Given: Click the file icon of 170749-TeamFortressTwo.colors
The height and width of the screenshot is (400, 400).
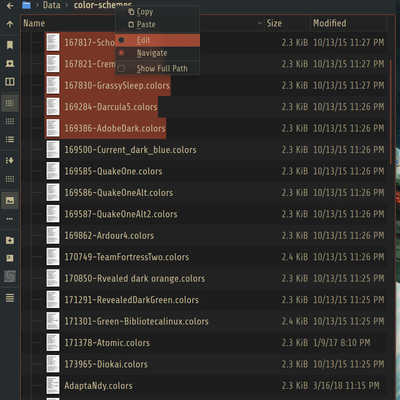Looking at the screenshot, I should coord(53,256).
